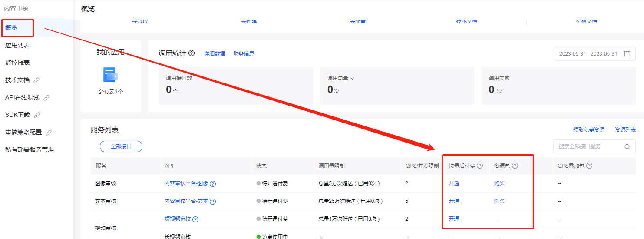The height and width of the screenshot is (239, 644).
Task: Click the link icon beside API在线调试
Action: [x=46, y=97]
